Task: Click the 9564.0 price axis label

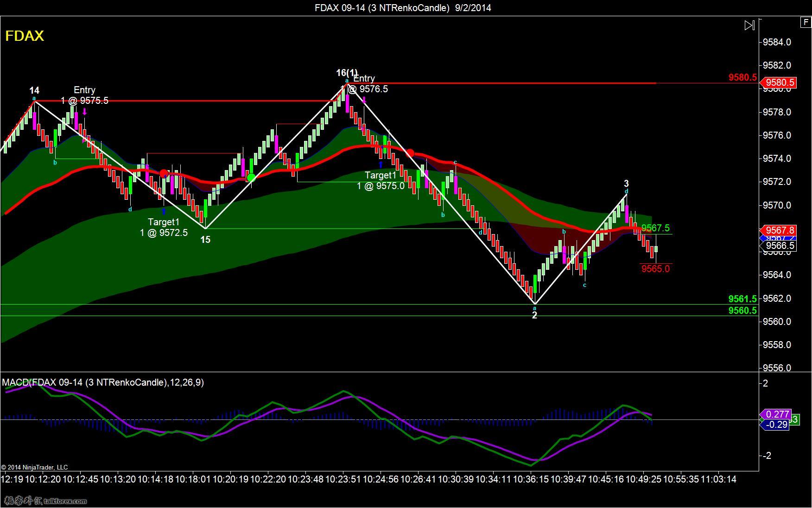Action: coord(777,275)
